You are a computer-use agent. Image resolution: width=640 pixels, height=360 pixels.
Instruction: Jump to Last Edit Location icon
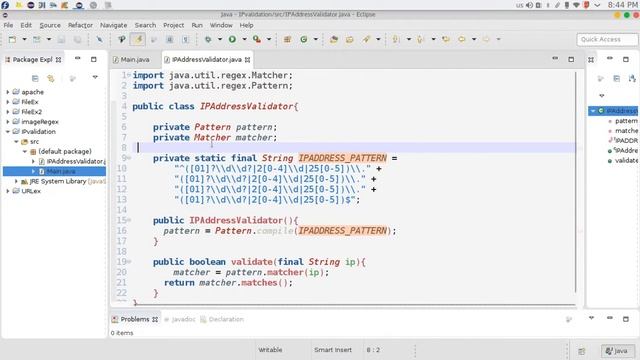click(446, 39)
